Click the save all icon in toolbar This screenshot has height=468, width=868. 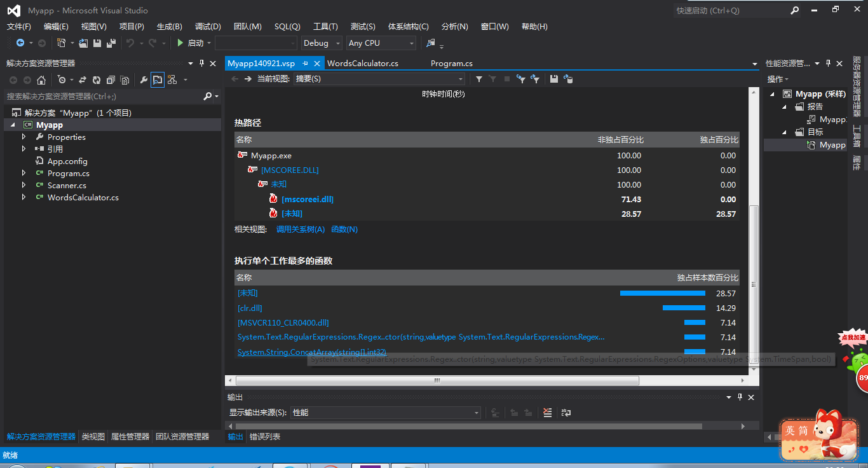[111, 43]
